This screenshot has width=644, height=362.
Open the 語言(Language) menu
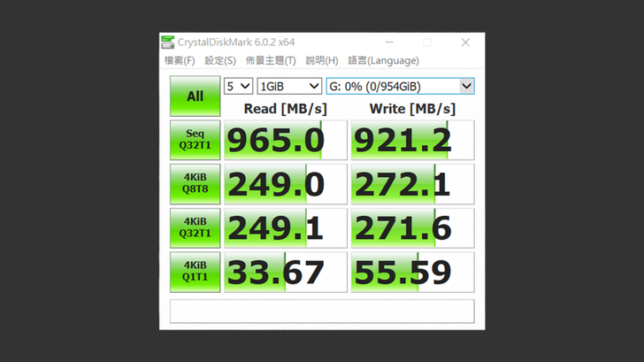pyautogui.click(x=383, y=61)
